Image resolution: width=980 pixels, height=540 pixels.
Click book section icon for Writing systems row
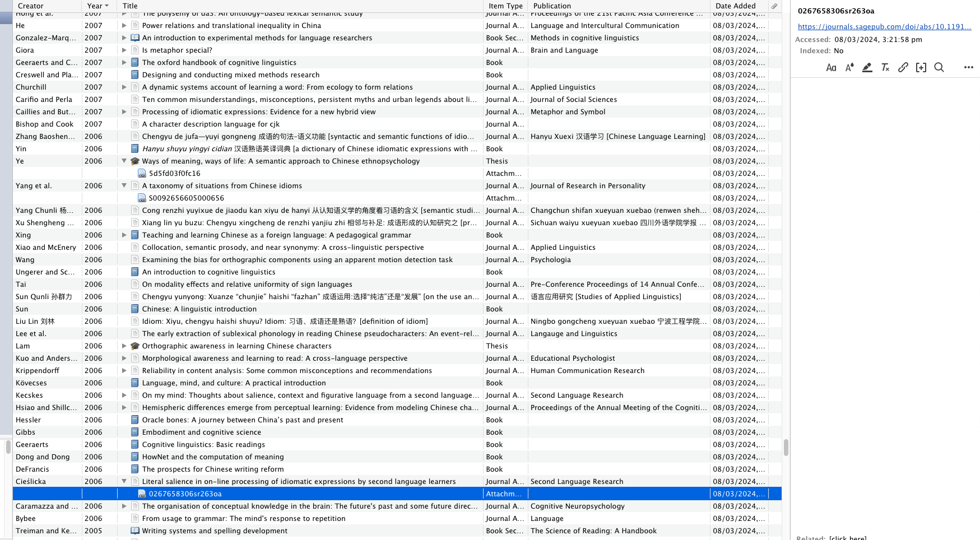coord(135,531)
